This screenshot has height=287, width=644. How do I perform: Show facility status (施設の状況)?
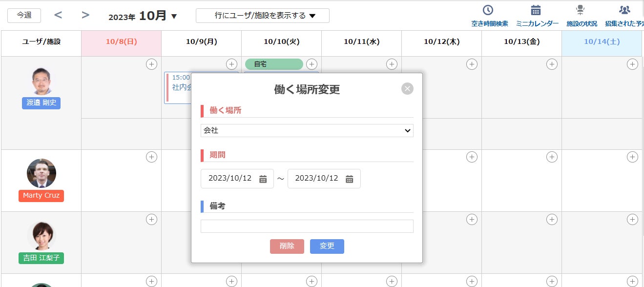(x=581, y=16)
